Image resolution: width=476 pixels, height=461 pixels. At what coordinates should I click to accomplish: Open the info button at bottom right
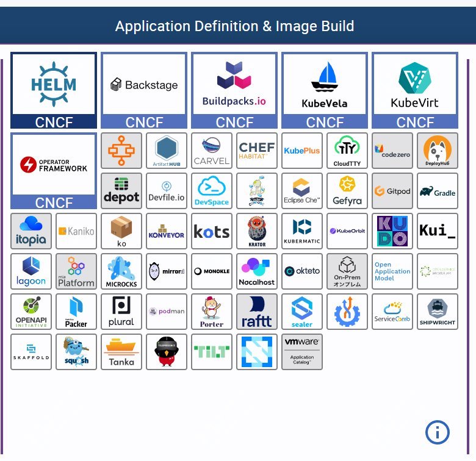pos(437,432)
